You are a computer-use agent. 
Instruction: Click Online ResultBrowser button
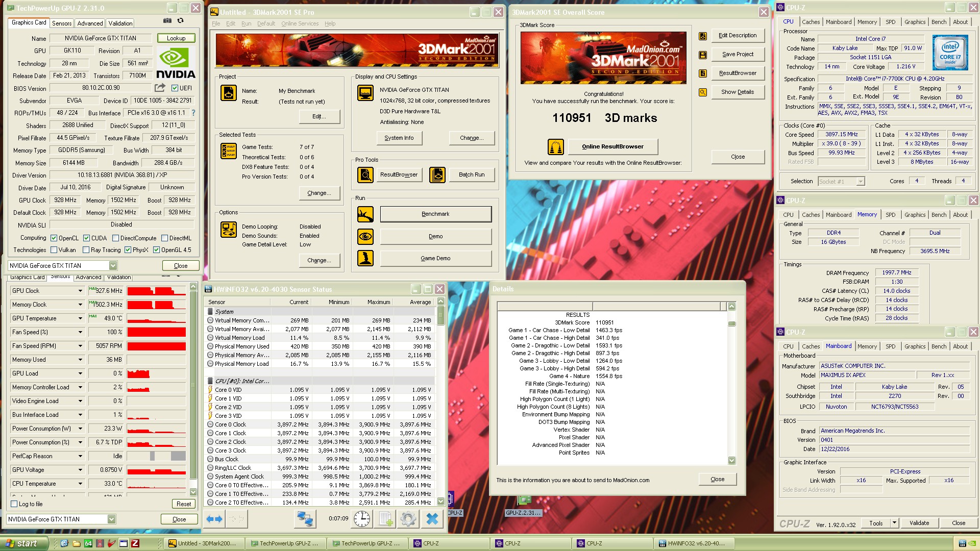612,146
